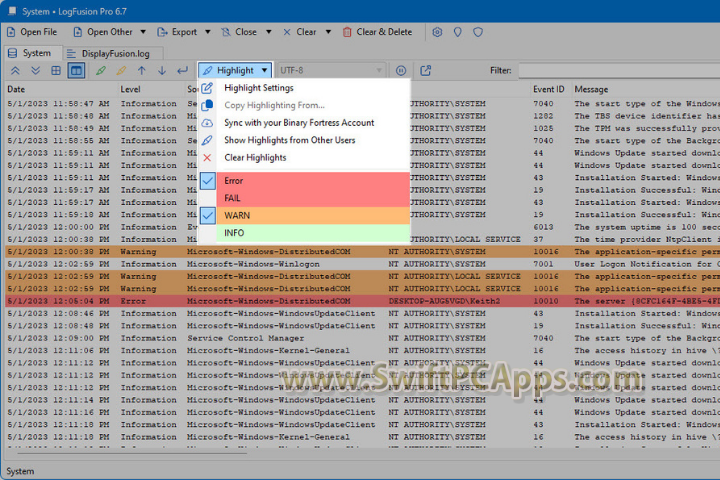This screenshot has width=720, height=480.
Task: Click the 'The system uptime is 100' message
Action: [647, 227]
